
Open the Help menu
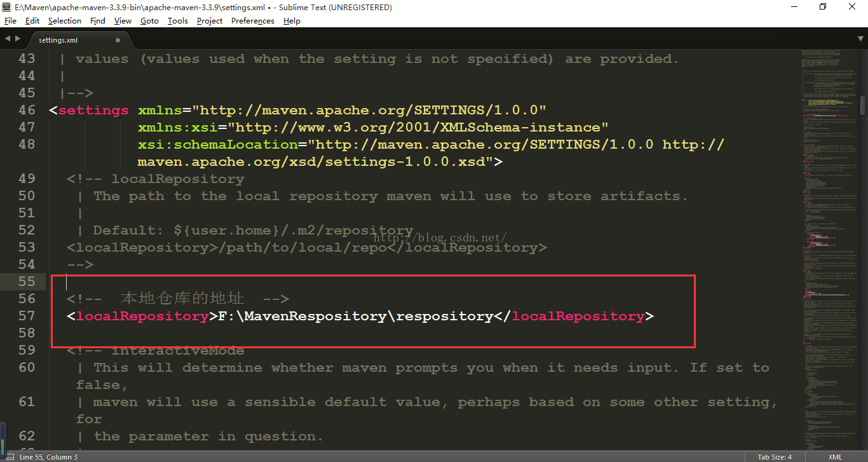292,20
